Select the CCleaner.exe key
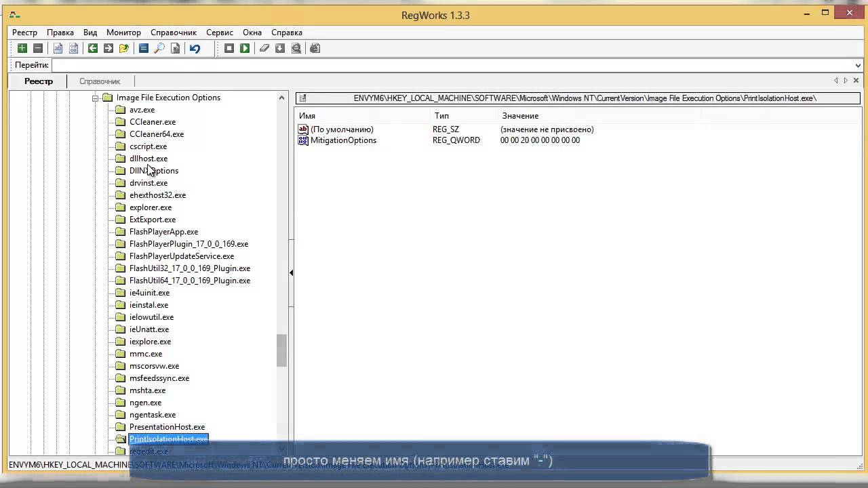Image resolution: width=868 pixels, height=488 pixels. (153, 122)
